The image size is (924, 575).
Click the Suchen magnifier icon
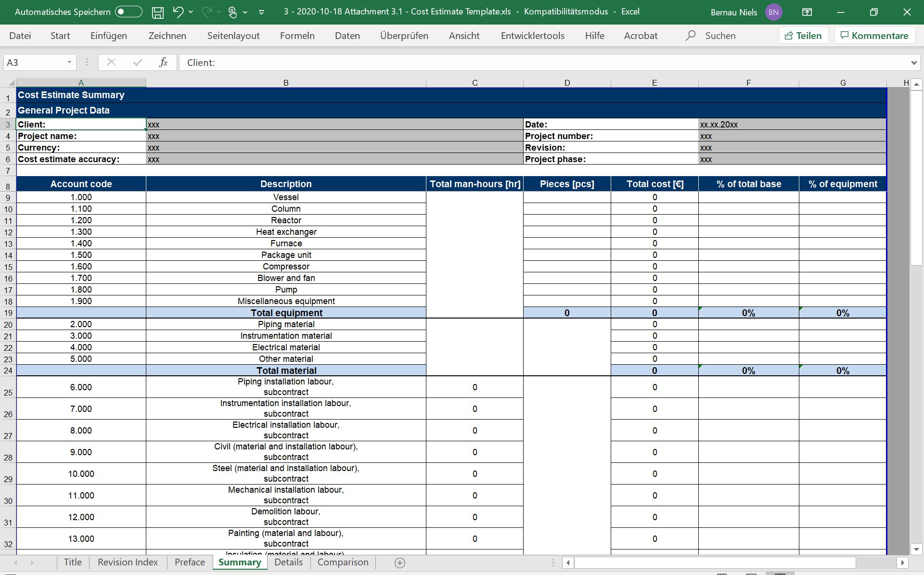(691, 35)
